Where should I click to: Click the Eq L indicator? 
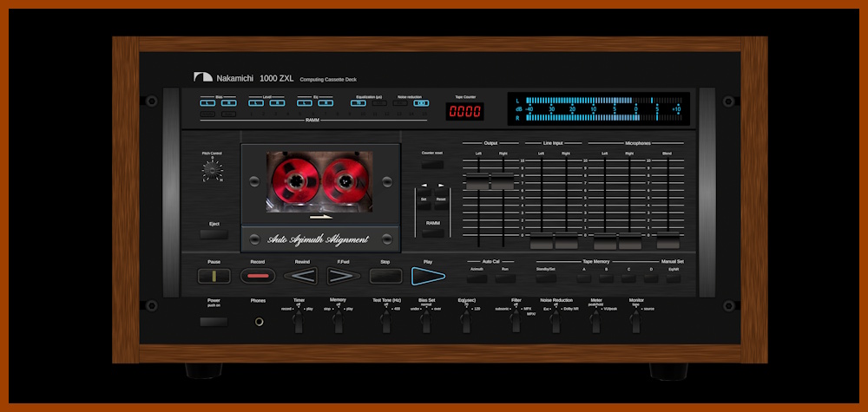(x=305, y=103)
